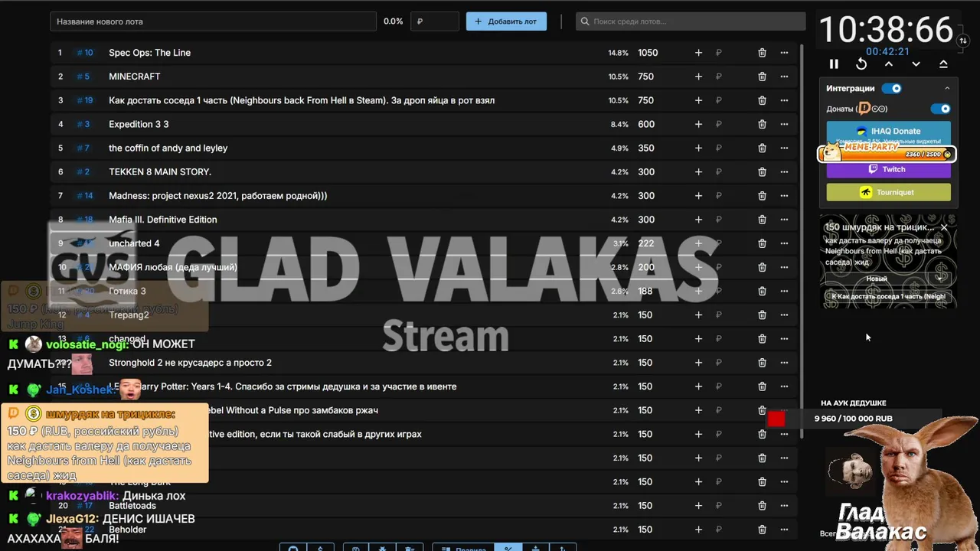
Task: Click the swap arrows beside the timer
Action: coord(963,40)
